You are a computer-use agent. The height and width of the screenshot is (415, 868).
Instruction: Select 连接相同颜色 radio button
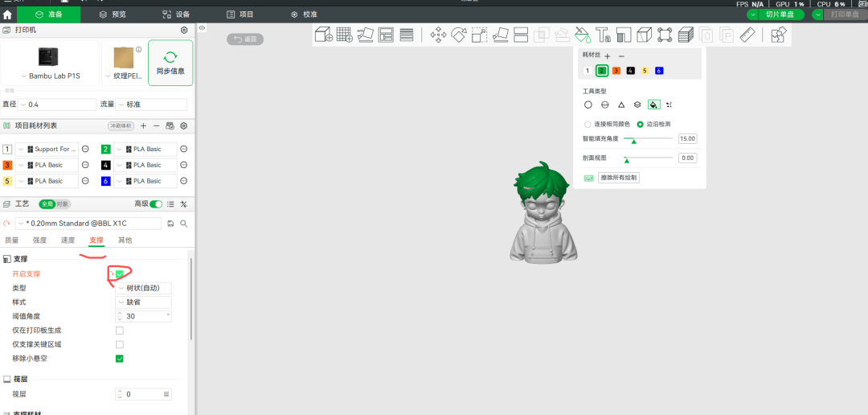click(588, 124)
